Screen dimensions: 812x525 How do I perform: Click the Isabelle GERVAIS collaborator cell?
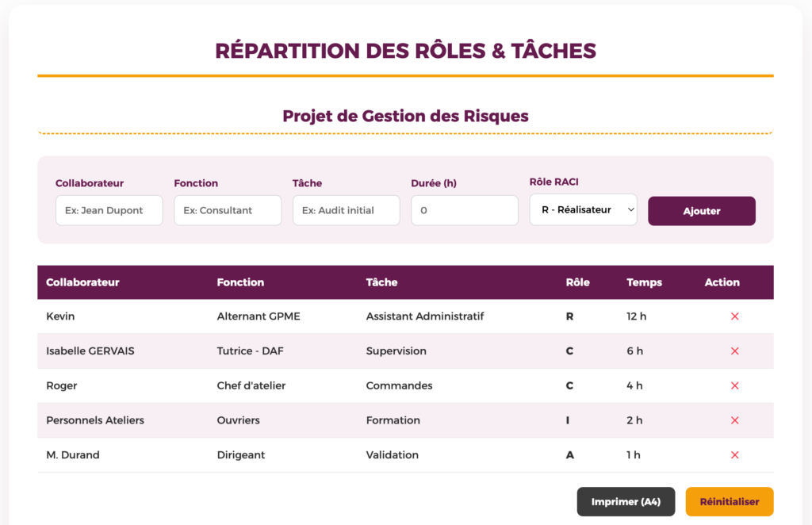[90, 351]
